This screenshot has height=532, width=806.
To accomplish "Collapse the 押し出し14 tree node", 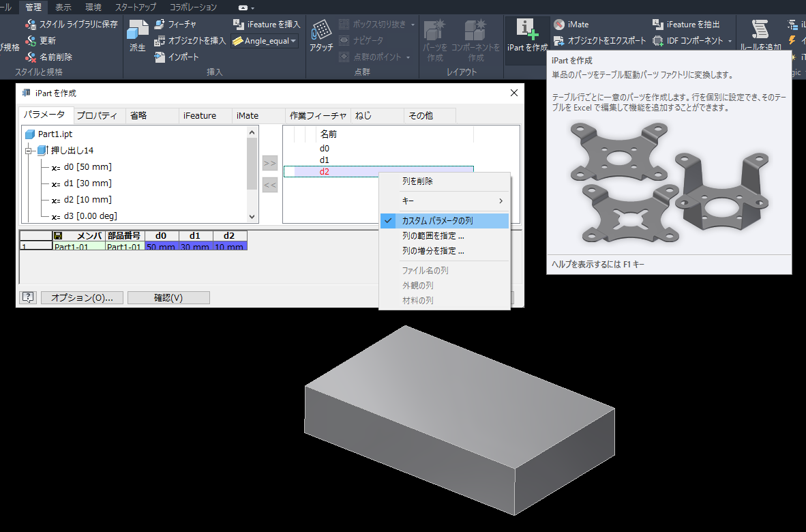I will pos(29,151).
